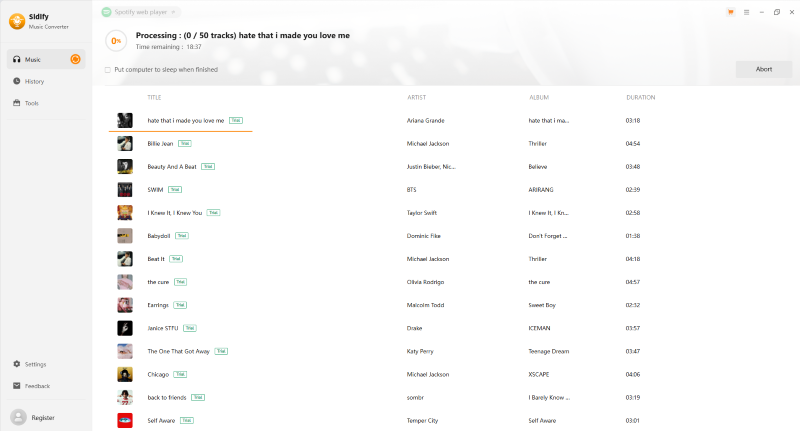The image size is (800, 431).
Task: Click the I Knew It, I Knew You cover
Action: 125,213
